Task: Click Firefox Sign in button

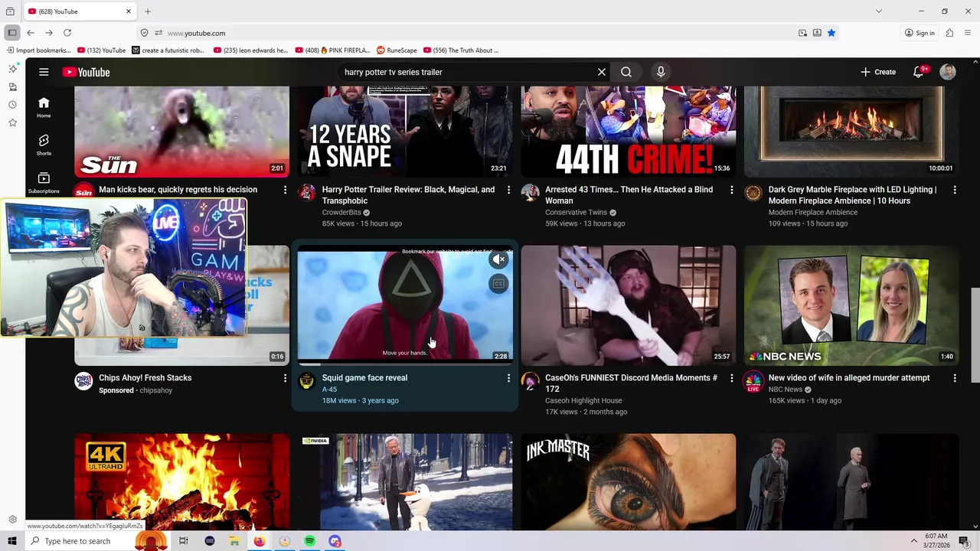Action: [920, 33]
